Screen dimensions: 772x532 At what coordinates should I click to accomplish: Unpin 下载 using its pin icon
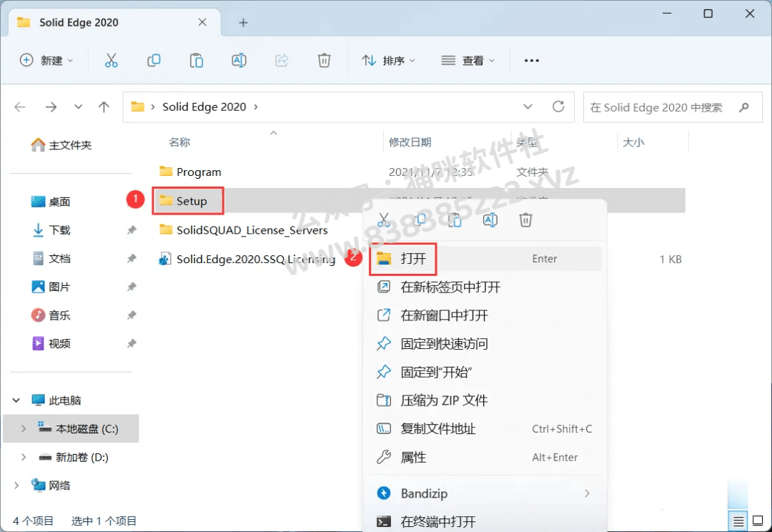coord(132,230)
